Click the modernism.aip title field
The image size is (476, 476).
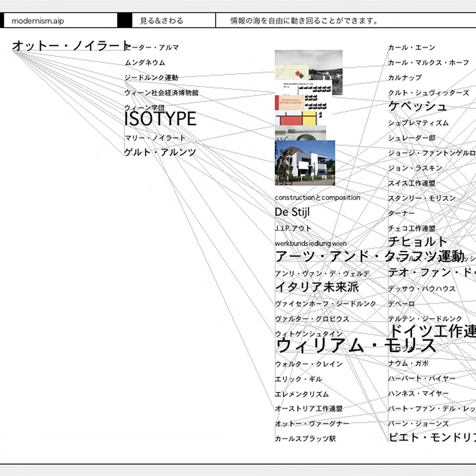(59, 21)
